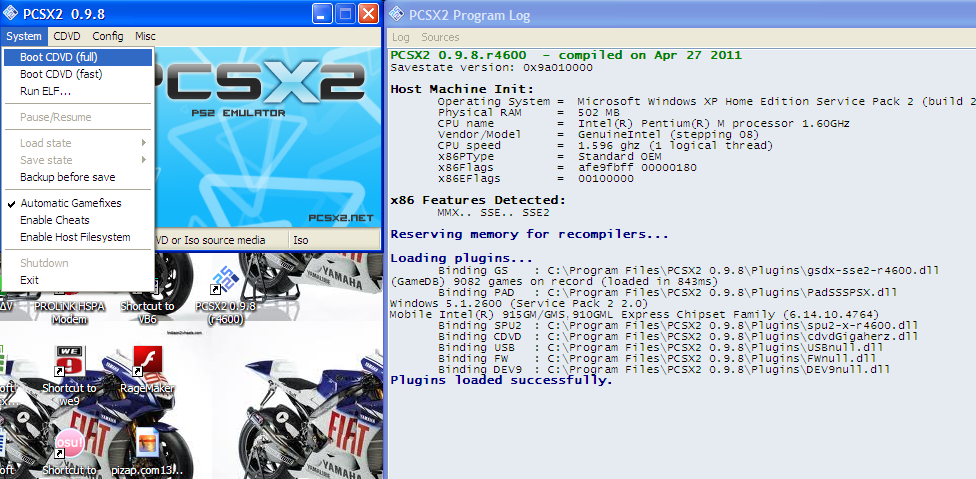The image size is (976, 479).
Task: Open Sources menu in Program Log
Action: [440, 37]
